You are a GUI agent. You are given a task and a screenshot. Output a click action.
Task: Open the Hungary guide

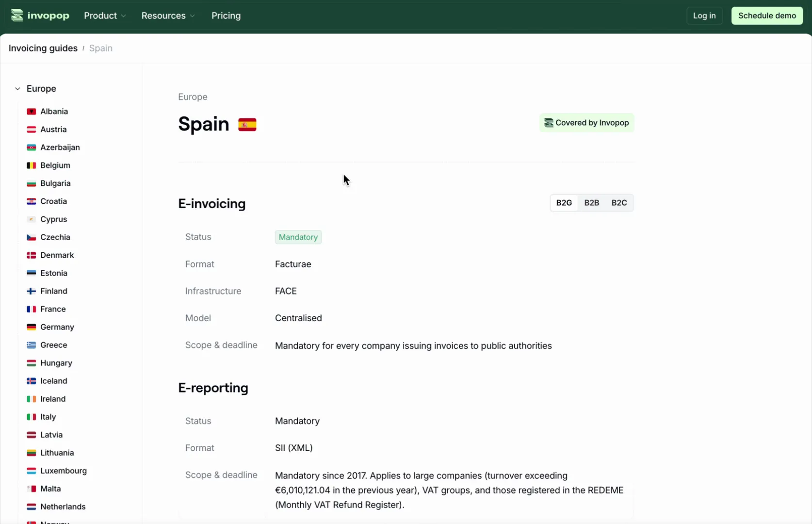point(56,363)
